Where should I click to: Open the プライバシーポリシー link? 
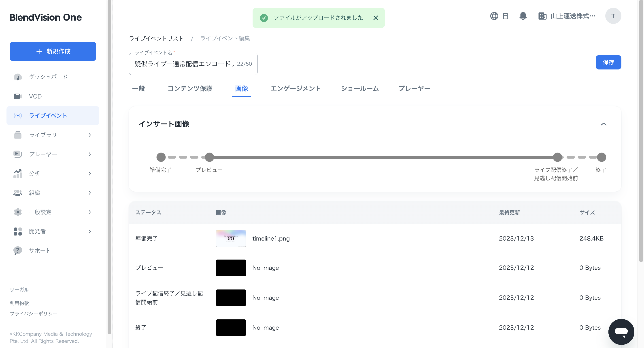tap(34, 314)
